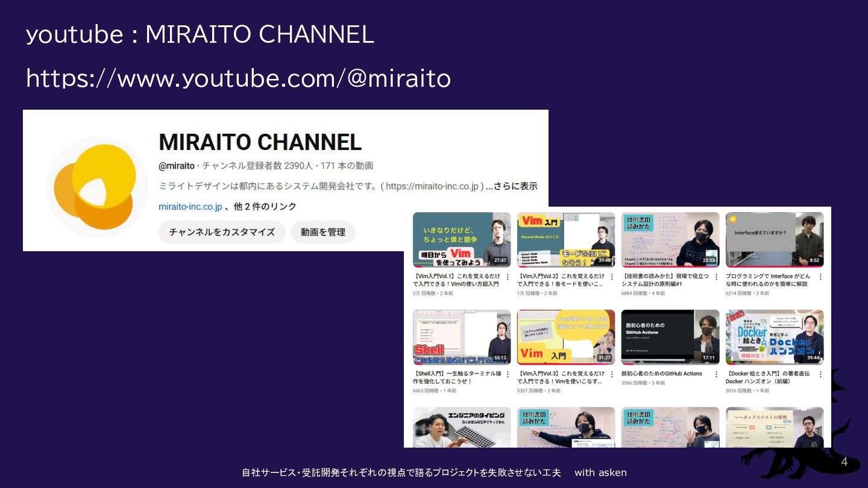
Task: Click the 6063 回視聴・1年前 view count
Action: tap(435, 390)
